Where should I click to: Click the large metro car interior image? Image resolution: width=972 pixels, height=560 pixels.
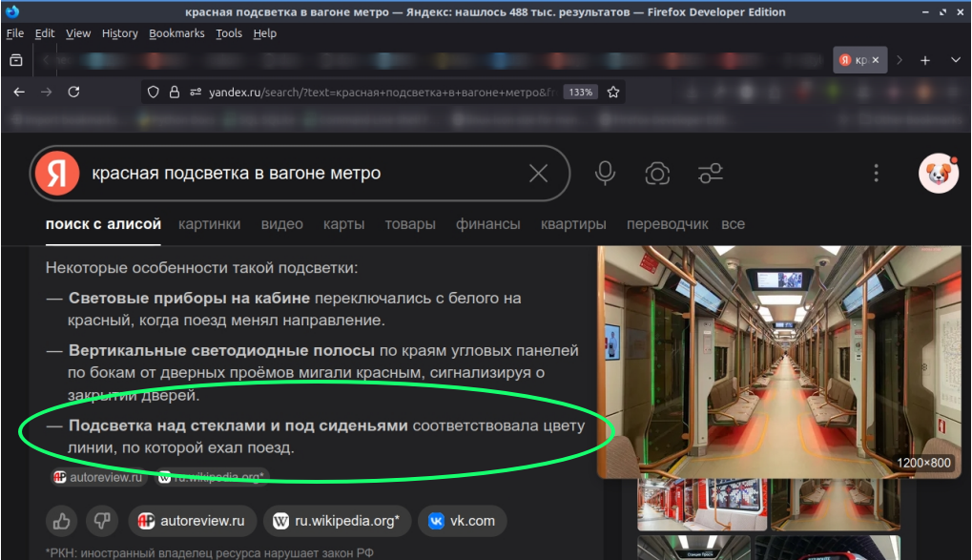click(x=776, y=363)
